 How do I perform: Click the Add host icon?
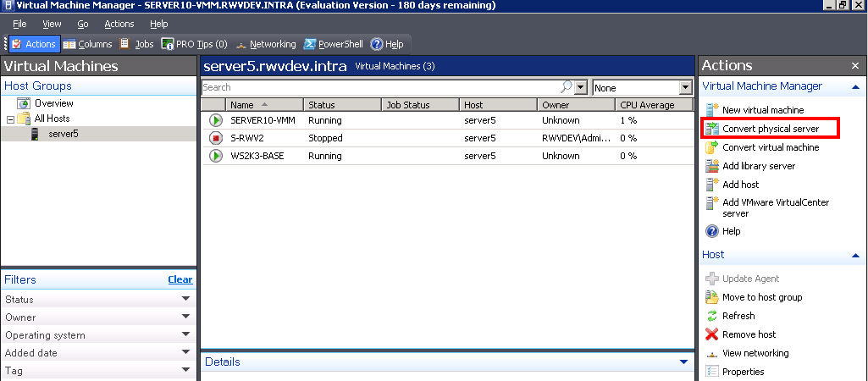712,185
